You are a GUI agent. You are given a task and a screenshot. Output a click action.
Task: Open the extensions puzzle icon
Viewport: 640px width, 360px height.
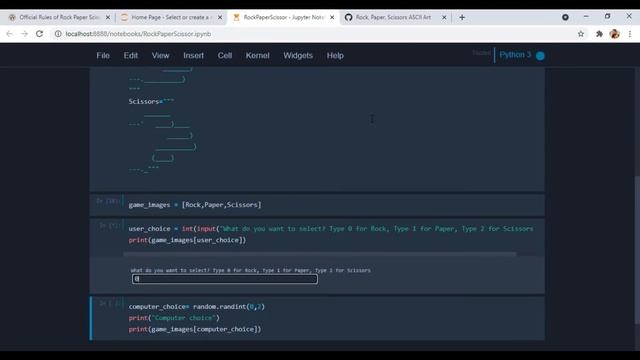click(599, 34)
